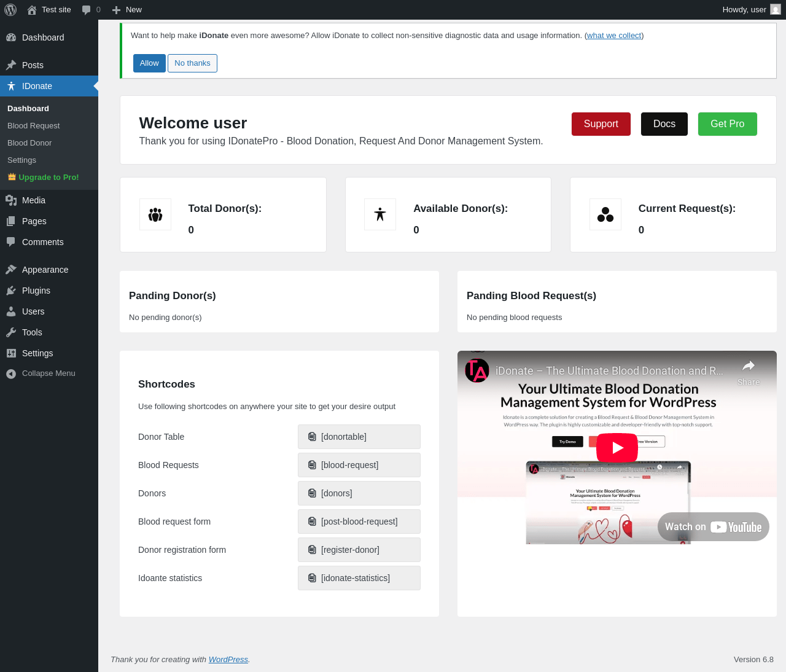This screenshot has width=786, height=672.
Task: Open the WordPress logo menu
Action: pos(10,9)
